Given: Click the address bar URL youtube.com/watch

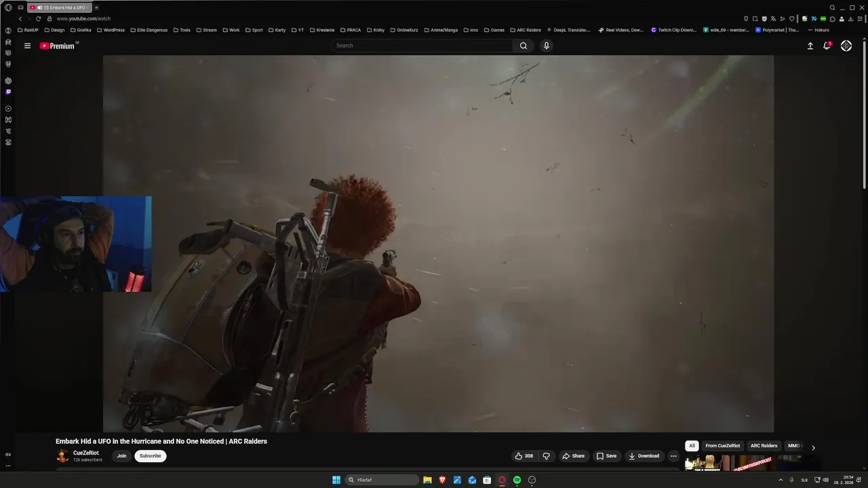Looking at the screenshot, I should click(83, 19).
